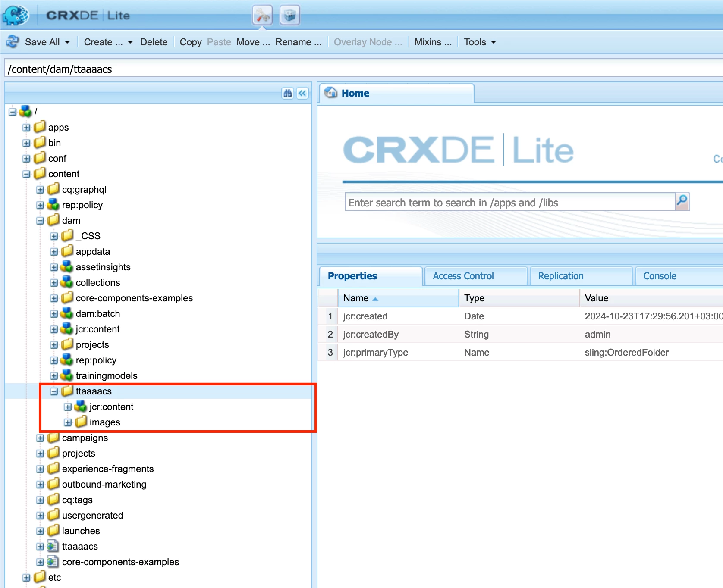The width and height of the screenshot is (723, 588).
Task: Expand the images node
Action: 68,422
